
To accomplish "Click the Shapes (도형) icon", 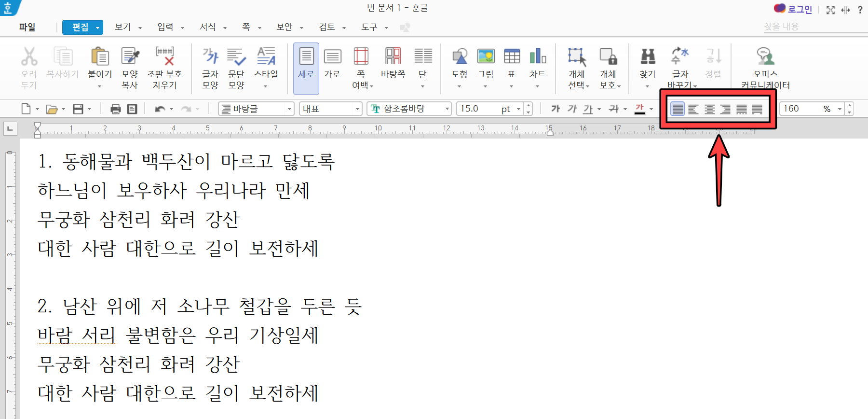I will point(460,57).
